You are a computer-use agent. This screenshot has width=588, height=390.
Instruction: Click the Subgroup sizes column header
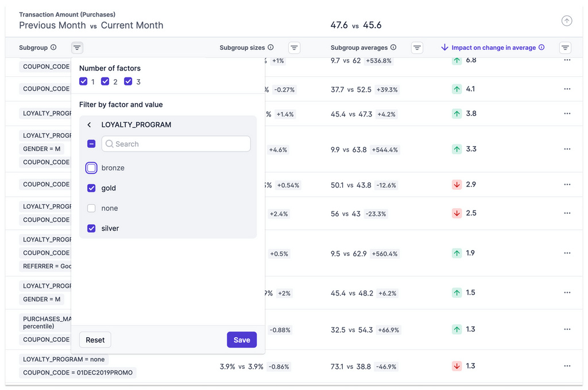tap(242, 48)
